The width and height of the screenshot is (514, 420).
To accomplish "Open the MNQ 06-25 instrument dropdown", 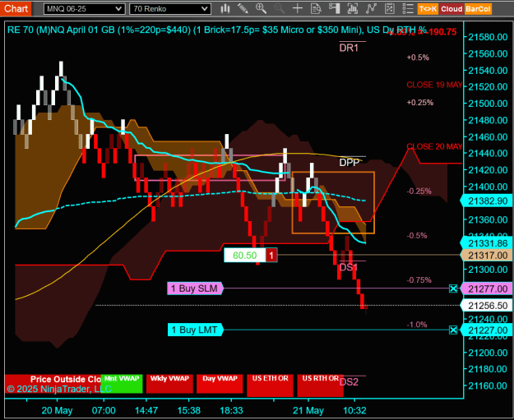I will point(84,9).
